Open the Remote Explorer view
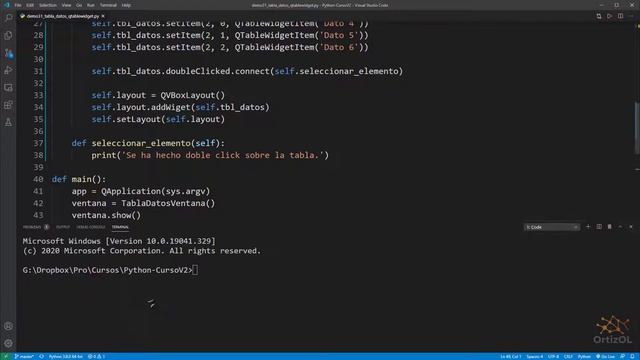The image size is (640, 360). (8, 87)
